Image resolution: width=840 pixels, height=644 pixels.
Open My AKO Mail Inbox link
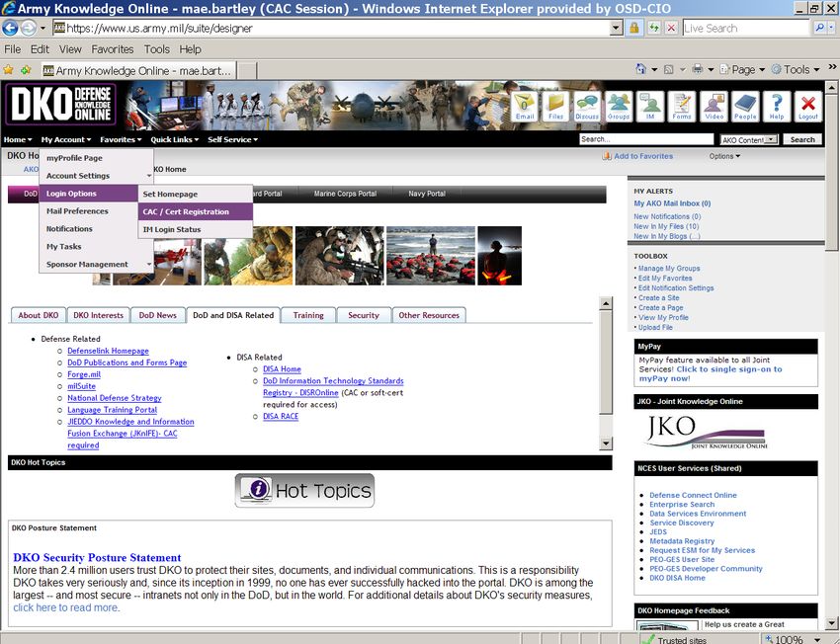point(672,203)
